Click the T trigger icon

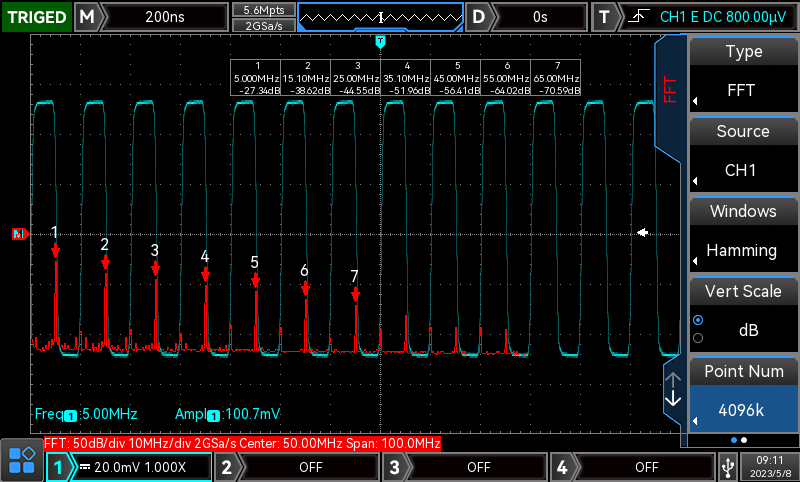pos(604,17)
